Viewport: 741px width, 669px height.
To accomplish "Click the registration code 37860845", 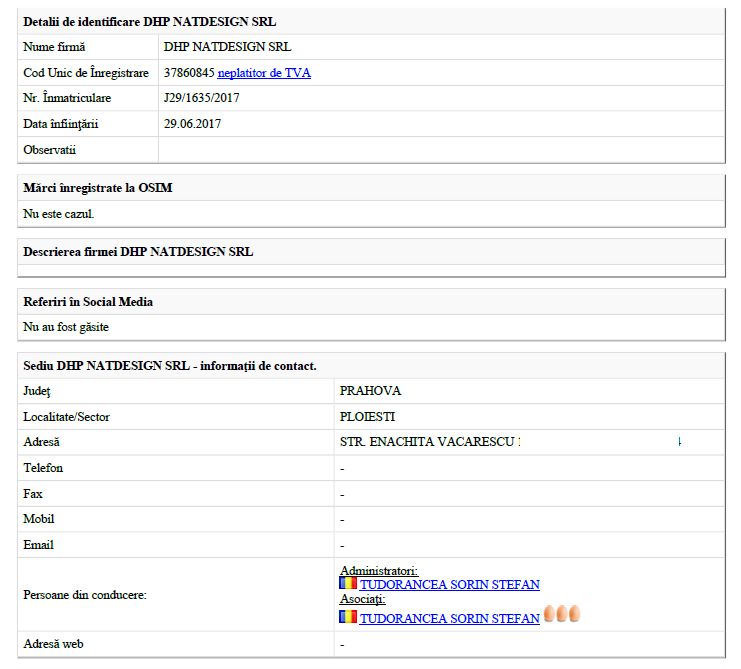I will 189,73.
